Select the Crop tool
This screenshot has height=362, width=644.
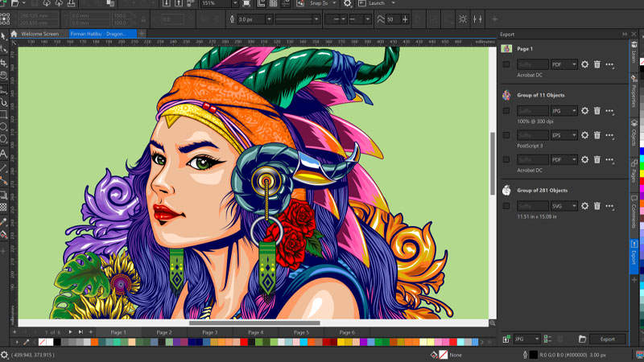[4, 63]
